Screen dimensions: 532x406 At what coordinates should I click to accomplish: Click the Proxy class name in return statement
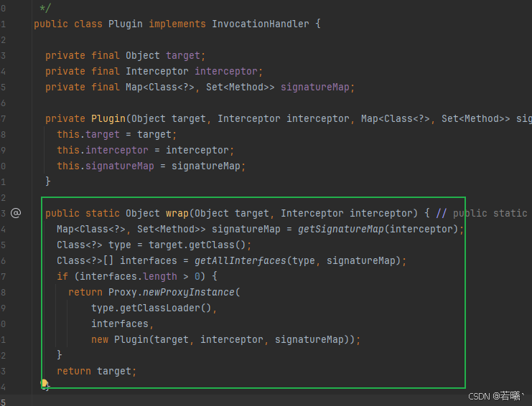click(123, 292)
